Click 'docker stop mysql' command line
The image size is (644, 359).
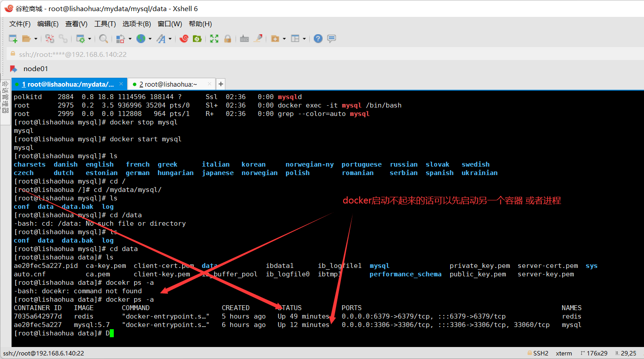click(144, 122)
